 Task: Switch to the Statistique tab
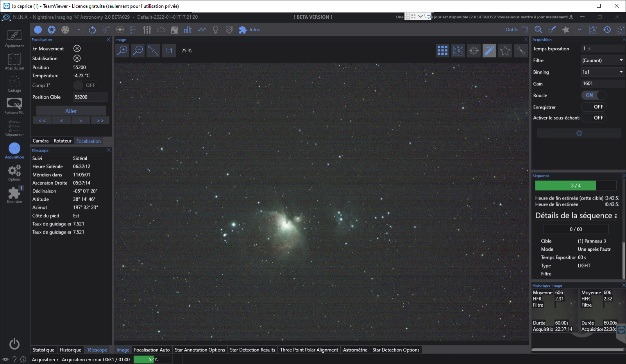pos(44,350)
